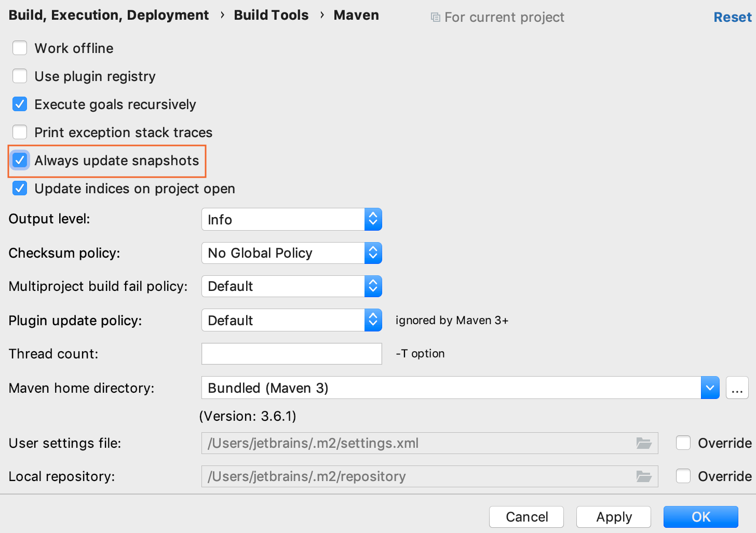Enable Work offline mode
The height and width of the screenshot is (533, 756).
19,47
